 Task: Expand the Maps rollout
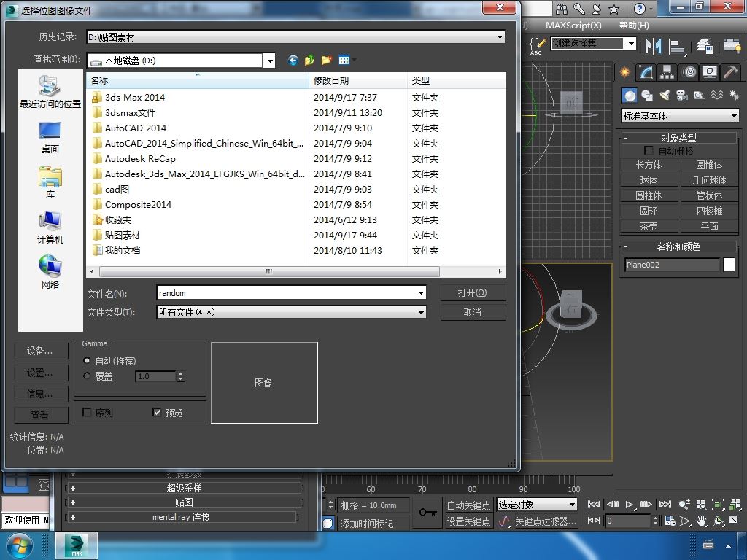(184, 502)
